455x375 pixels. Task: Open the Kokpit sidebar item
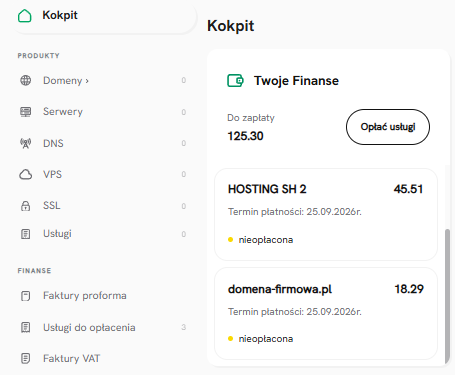[x=104, y=16]
